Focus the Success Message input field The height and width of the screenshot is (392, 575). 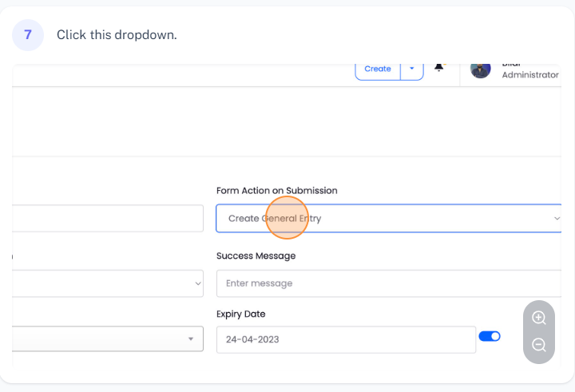[388, 283]
